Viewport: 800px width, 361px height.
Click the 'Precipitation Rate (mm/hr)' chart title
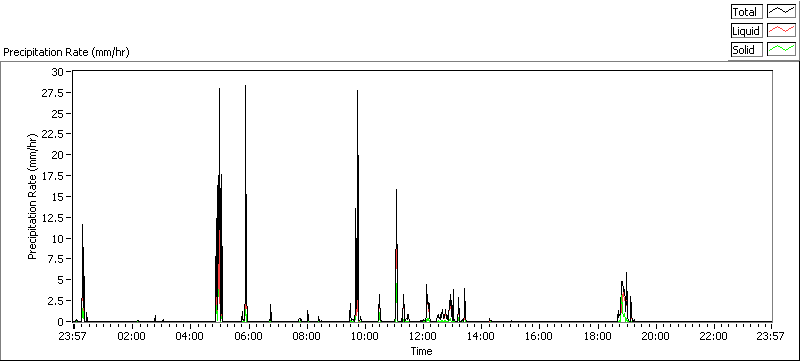click(x=66, y=52)
